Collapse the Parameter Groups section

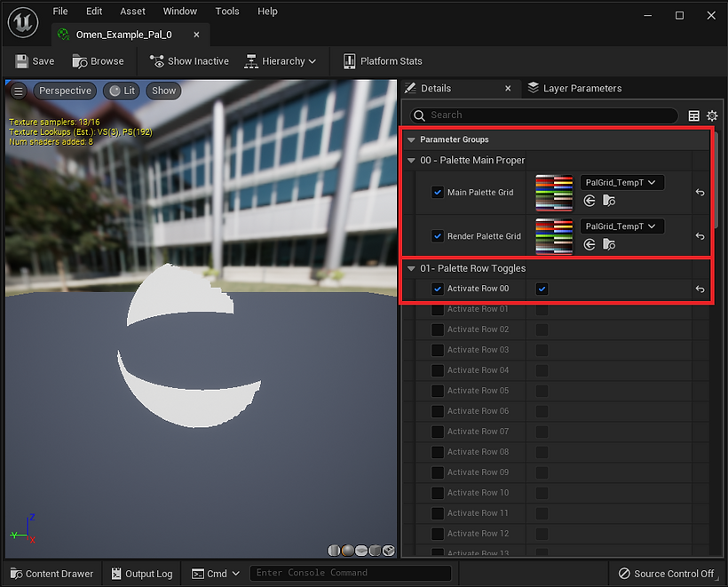[411, 139]
